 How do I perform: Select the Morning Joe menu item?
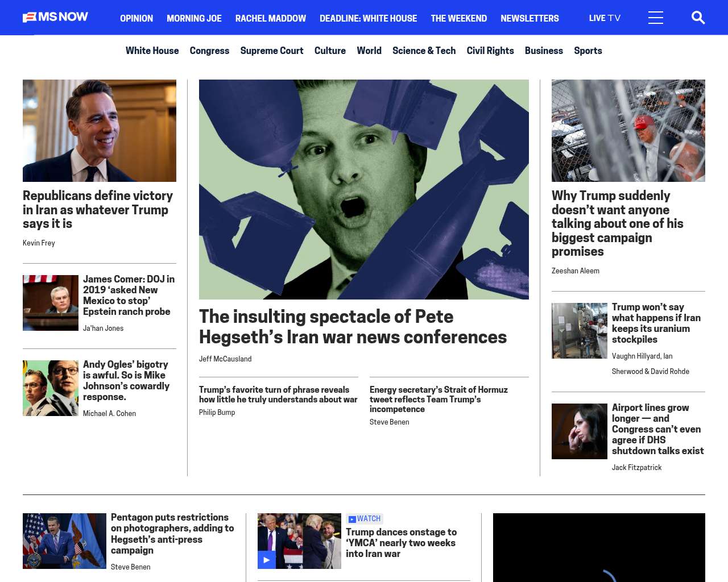194,18
